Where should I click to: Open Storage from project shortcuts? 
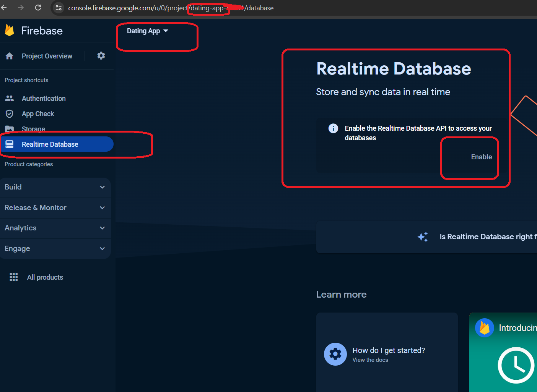33,129
